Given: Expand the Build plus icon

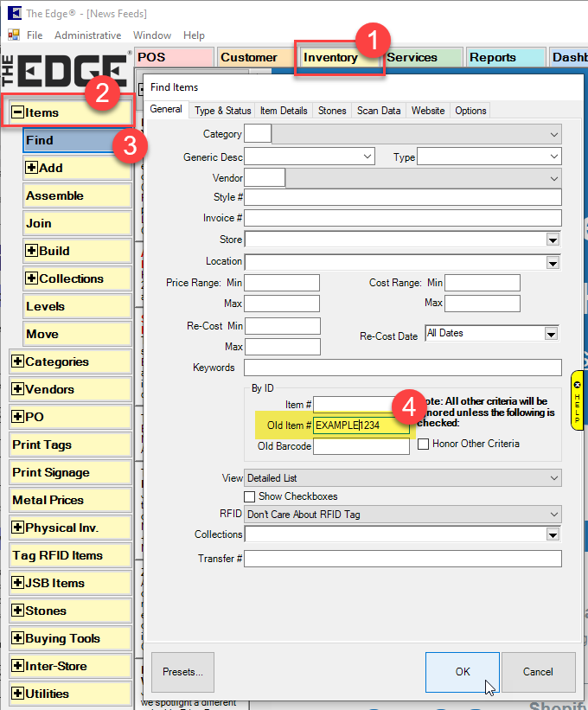Looking at the screenshot, I should (32, 251).
